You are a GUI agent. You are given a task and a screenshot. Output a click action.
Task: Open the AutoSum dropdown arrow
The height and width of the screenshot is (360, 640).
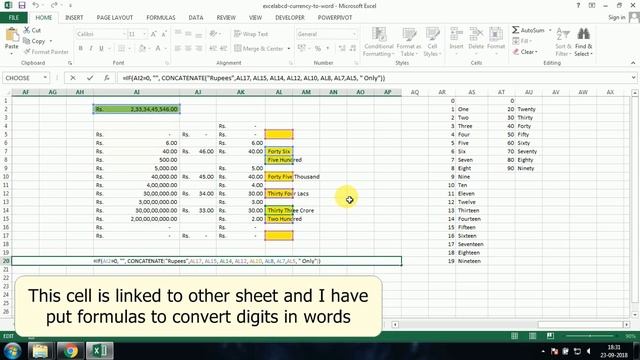click(x=550, y=30)
